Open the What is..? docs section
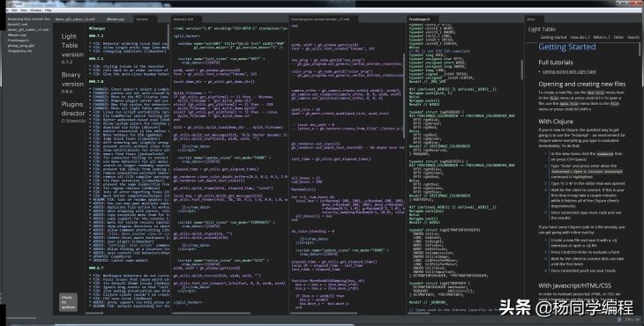644x326 pixels. (x=602, y=37)
